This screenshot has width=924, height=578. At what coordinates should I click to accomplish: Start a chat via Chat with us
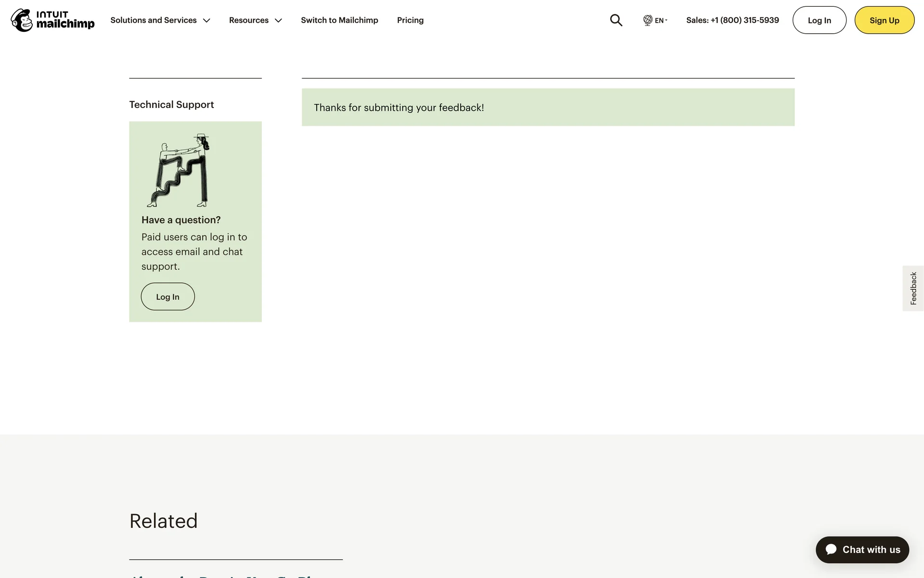[x=871, y=550]
